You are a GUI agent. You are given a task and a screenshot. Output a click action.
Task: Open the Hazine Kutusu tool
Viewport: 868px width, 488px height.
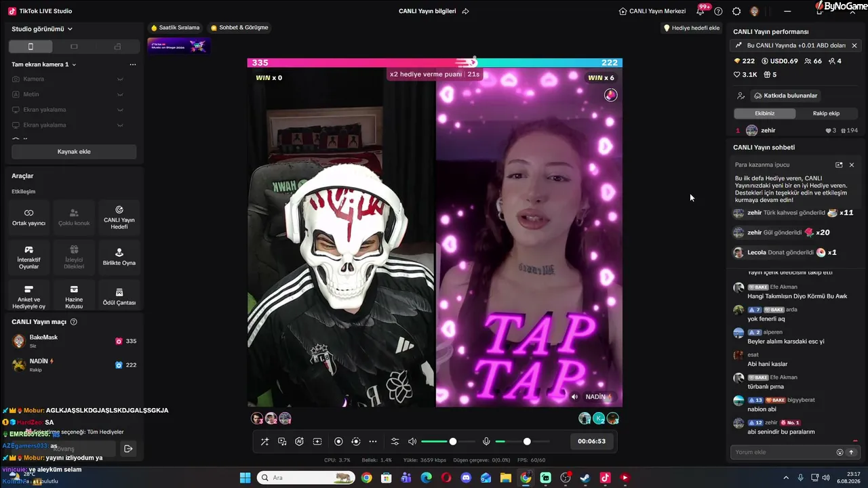point(74,297)
